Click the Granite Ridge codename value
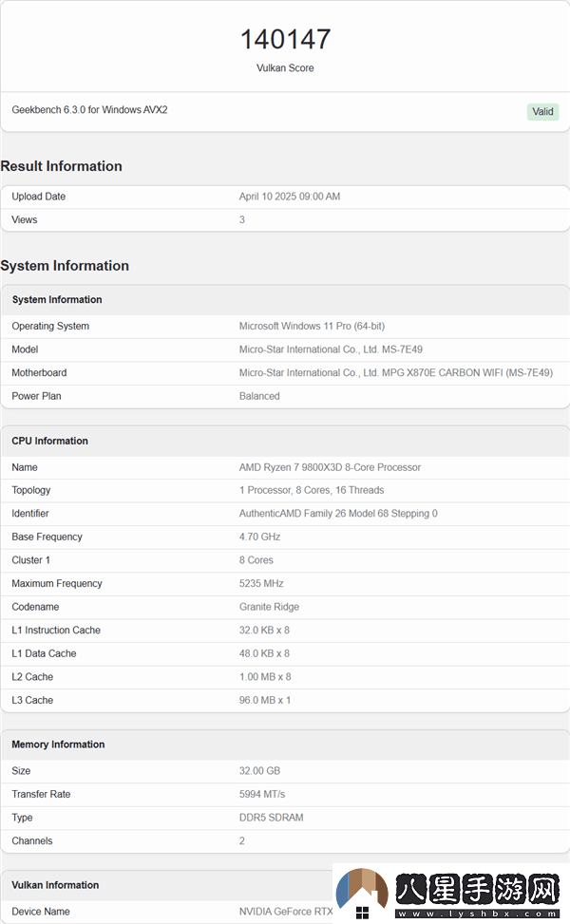Screen dimensions: 570x924 click(x=270, y=607)
